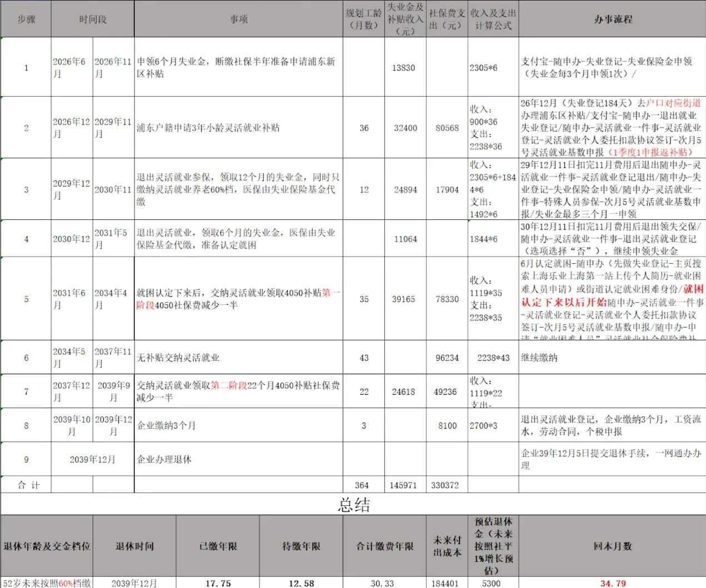The width and height of the screenshot is (706, 588).
Task: Click the 继续缴纳 process cell
Action: [x=612, y=358]
